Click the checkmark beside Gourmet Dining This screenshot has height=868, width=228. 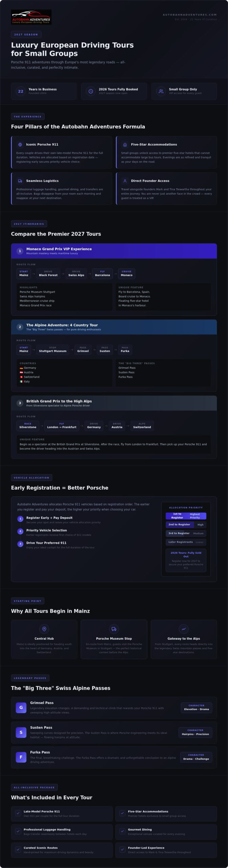(x=122, y=831)
